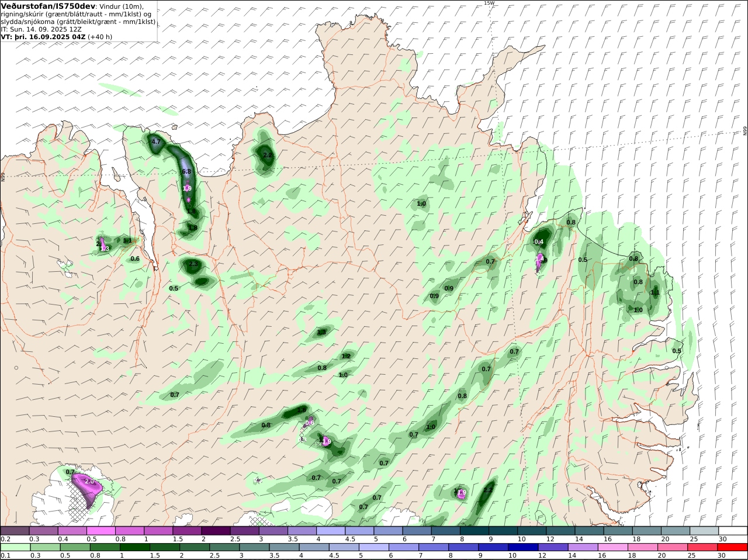
Task: Click the lavender swatch between 4 and 4.5 in the upper legend row
Action: (330, 531)
